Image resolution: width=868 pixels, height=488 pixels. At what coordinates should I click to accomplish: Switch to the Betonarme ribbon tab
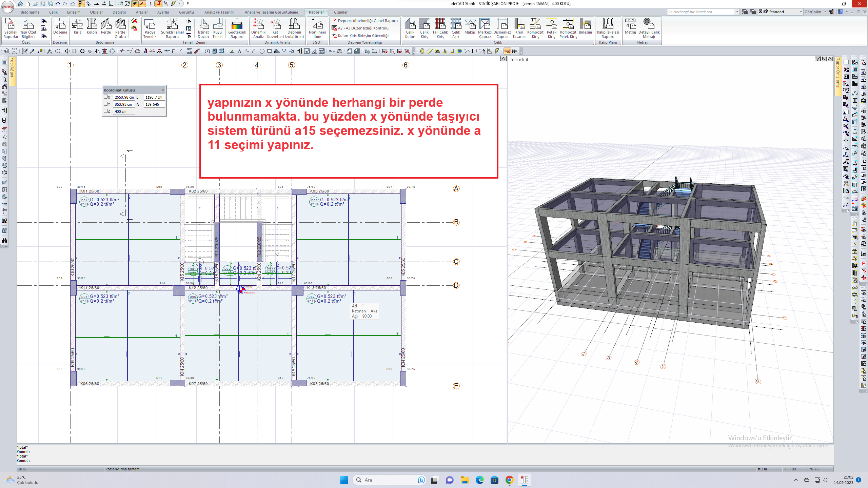click(30, 12)
